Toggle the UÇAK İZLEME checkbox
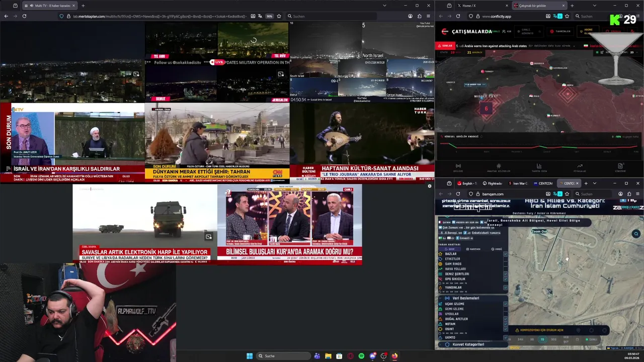Screen dimensions: 644x362 pyautogui.click(x=505, y=304)
